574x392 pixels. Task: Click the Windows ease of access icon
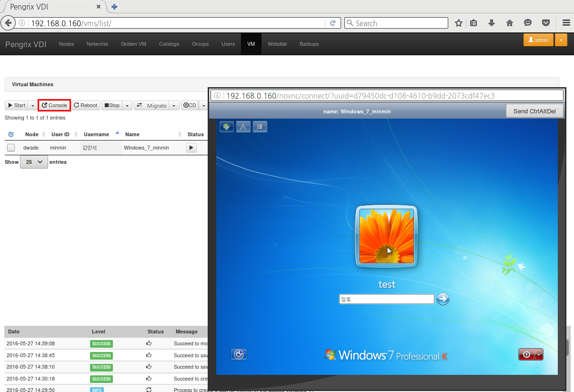(239, 354)
